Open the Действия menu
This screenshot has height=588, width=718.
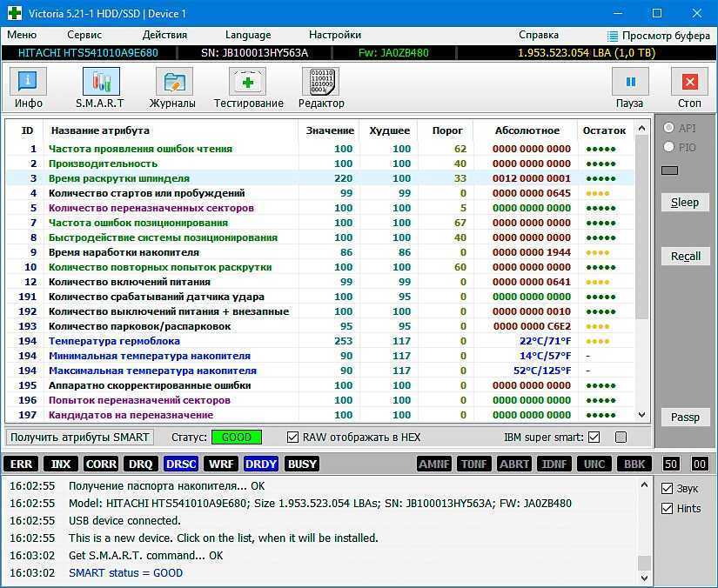coord(164,35)
